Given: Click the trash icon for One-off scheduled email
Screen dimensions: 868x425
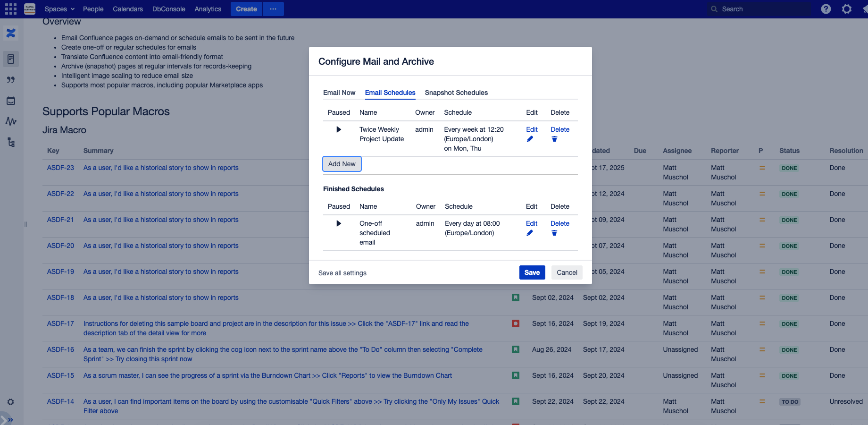Looking at the screenshot, I should coord(554,233).
